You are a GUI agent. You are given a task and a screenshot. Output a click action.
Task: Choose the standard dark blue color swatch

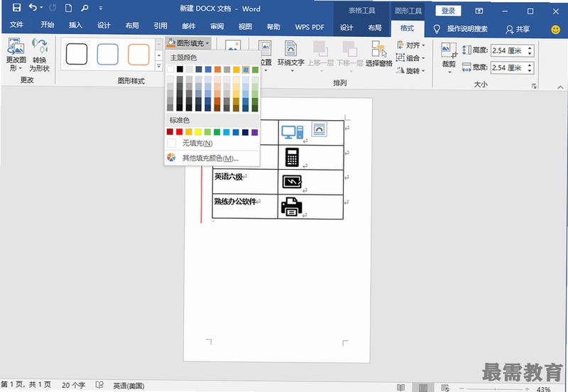click(245, 132)
